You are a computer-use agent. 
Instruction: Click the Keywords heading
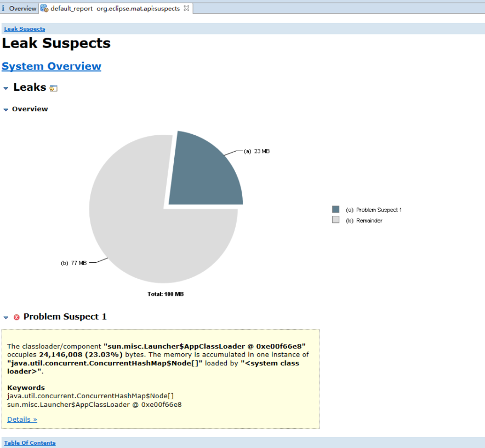pyautogui.click(x=26, y=387)
